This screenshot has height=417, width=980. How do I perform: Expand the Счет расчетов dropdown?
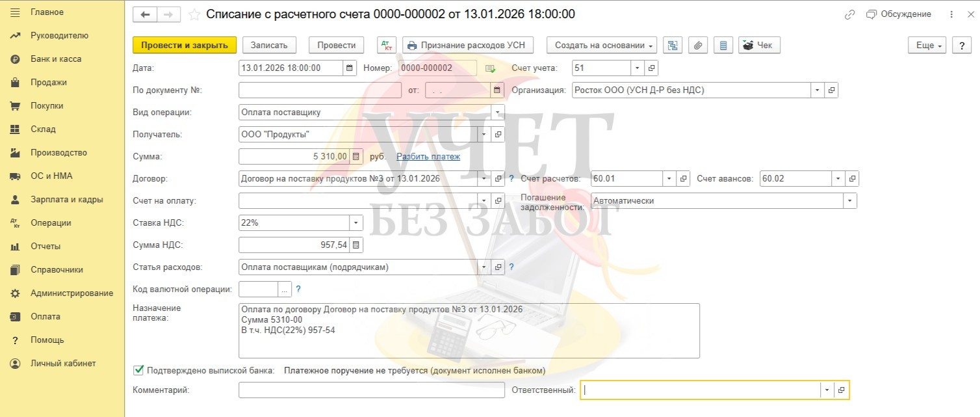click(x=669, y=178)
